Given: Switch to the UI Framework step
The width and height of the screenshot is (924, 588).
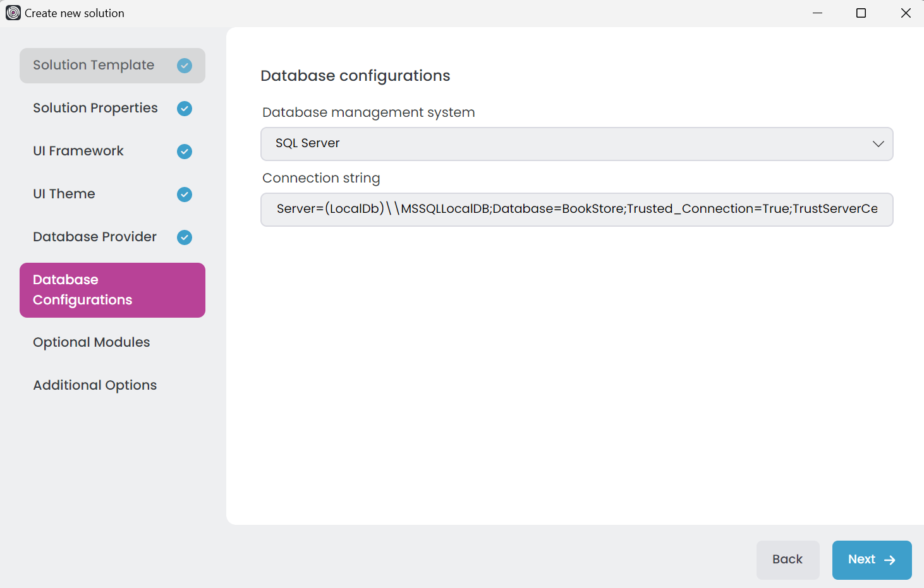Looking at the screenshot, I should [x=78, y=152].
